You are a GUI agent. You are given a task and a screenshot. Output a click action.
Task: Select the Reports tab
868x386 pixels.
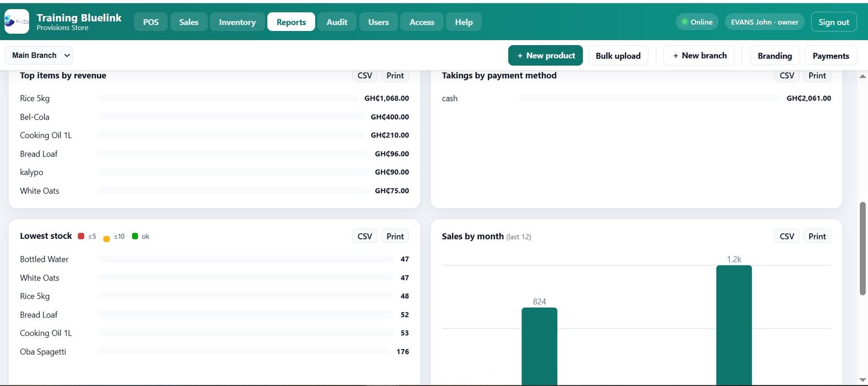291,22
